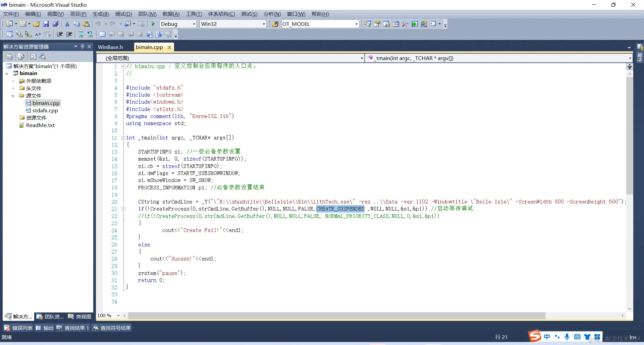644x345 pixels.
Task: Click the horizontal scrollbar of the editor
Action: (x=335, y=315)
